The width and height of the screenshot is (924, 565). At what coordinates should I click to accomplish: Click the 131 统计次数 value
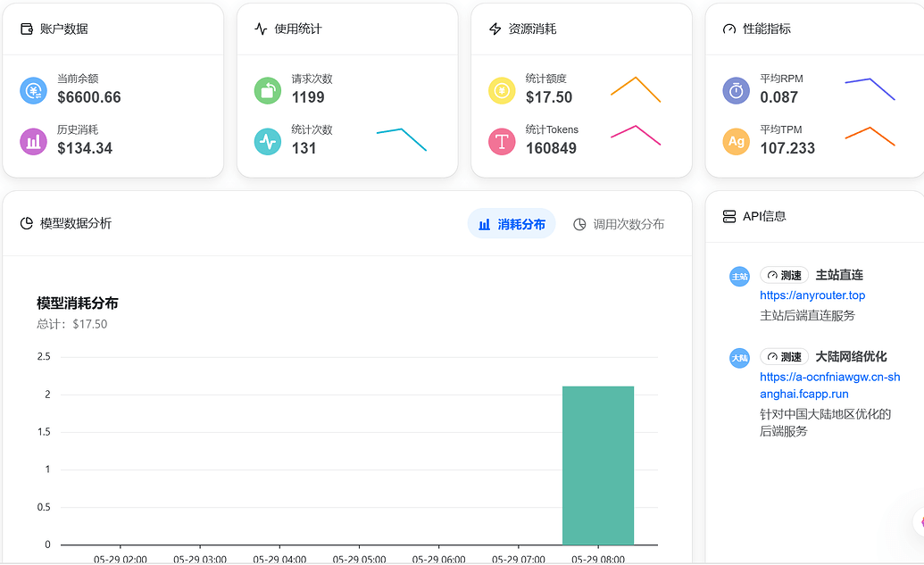pos(304,148)
